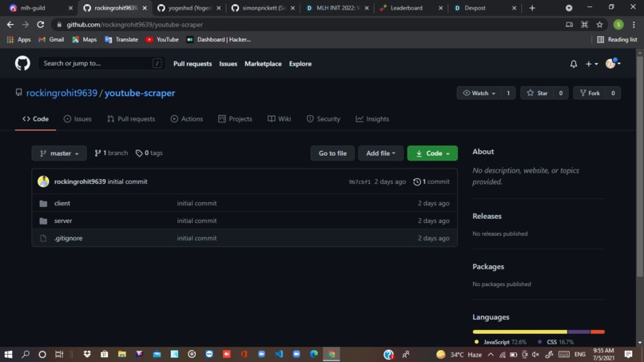Expand the Watch dropdown
This screenshot has width=644, height=362.
(479, 93)
